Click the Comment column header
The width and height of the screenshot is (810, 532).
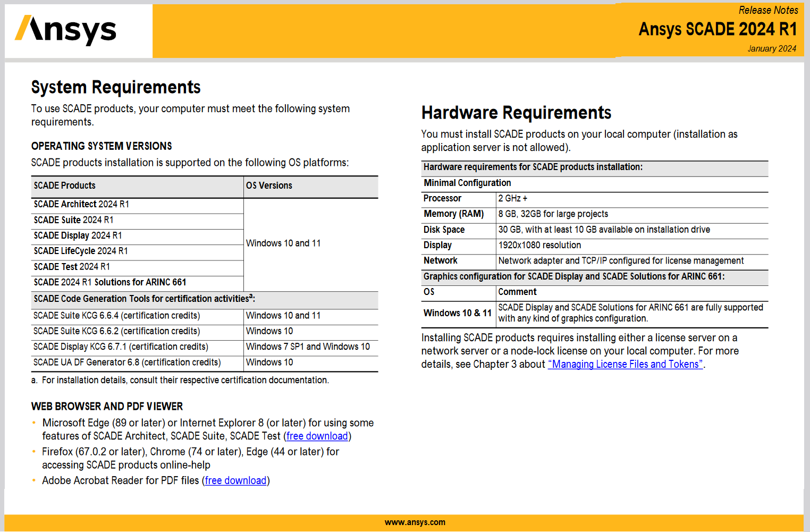pos(632,292)
